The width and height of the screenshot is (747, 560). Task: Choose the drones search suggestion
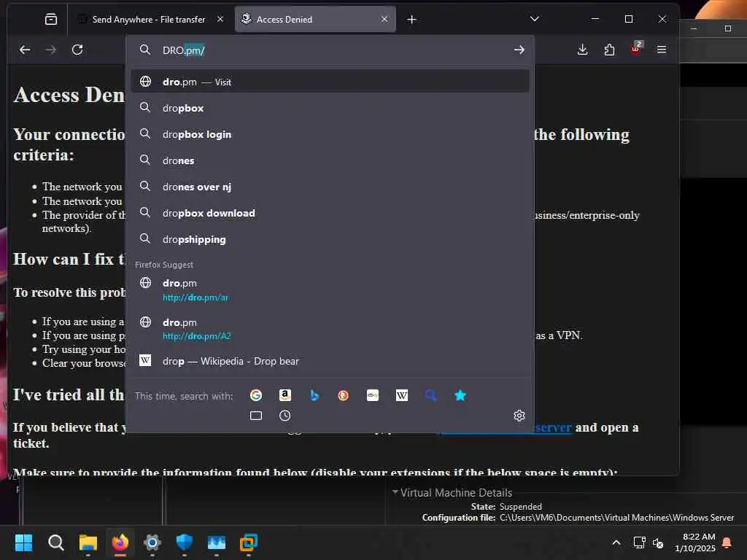(330, 160)
